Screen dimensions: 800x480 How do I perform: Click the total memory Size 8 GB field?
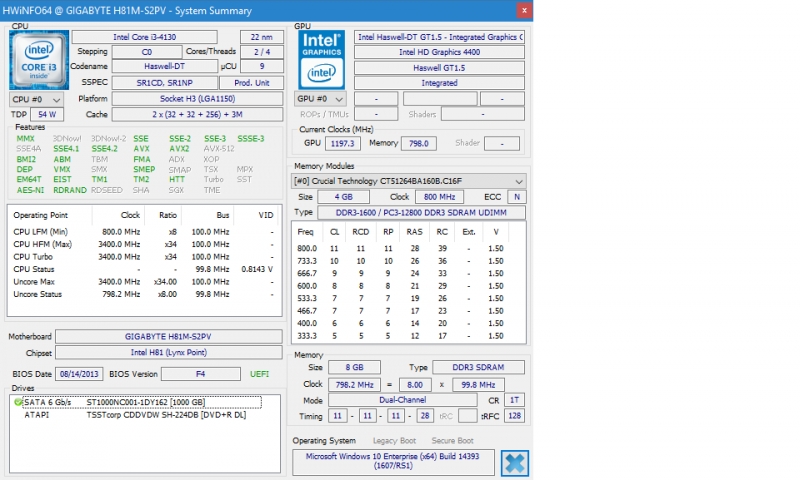pos(354,367)
